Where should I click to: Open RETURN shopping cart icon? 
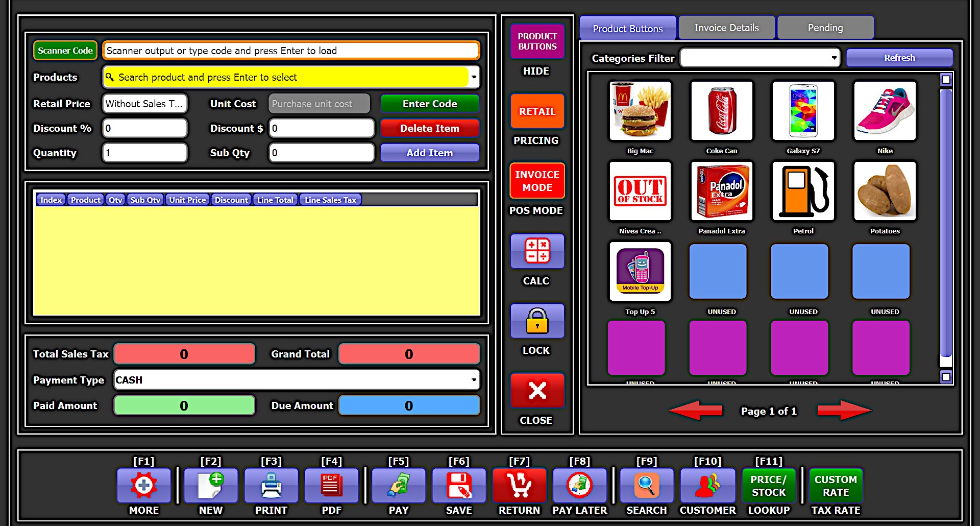(519, 485)
